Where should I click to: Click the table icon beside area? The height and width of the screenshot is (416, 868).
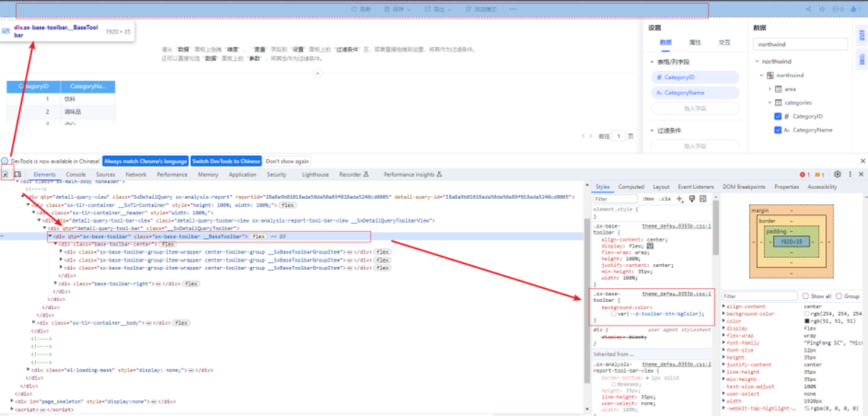coord(778,88)
